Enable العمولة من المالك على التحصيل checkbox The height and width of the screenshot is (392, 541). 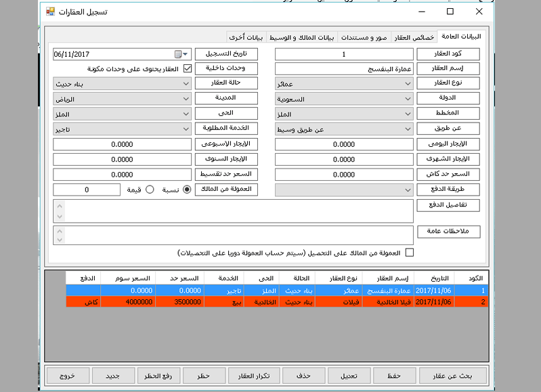coord(410,253)
